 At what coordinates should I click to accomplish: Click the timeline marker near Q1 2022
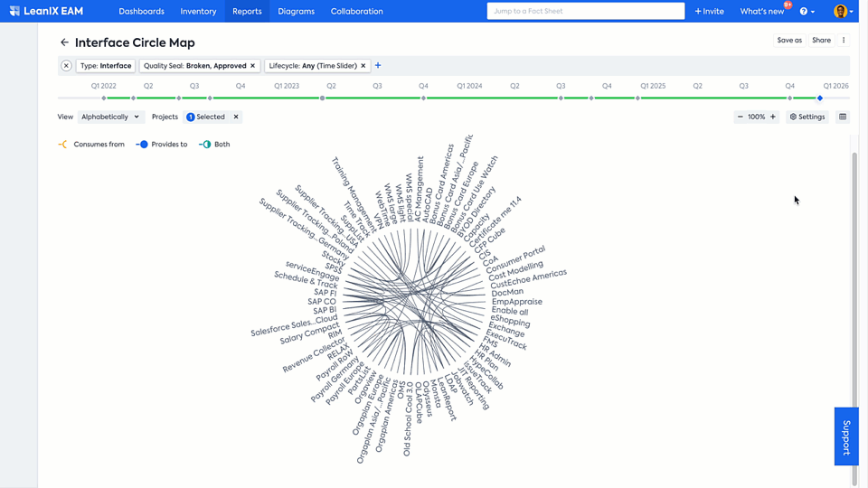click(x=103, y=98)
